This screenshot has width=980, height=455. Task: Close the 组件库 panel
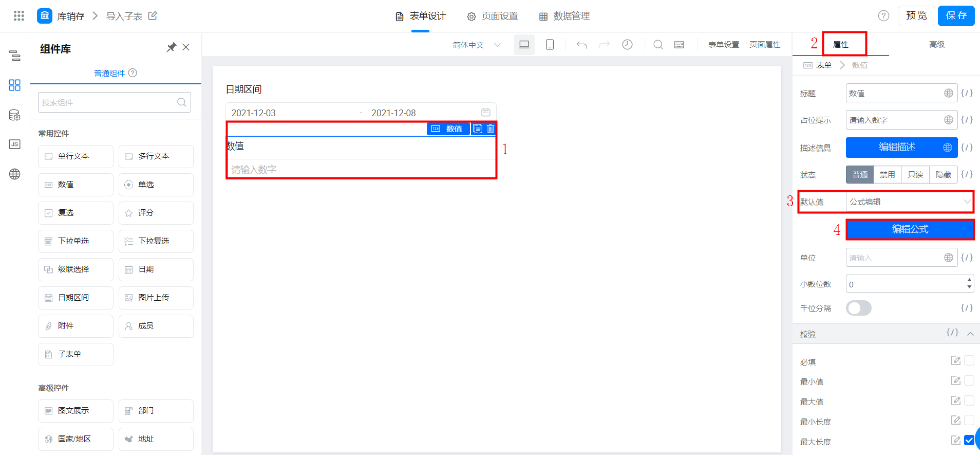point(186,47)
